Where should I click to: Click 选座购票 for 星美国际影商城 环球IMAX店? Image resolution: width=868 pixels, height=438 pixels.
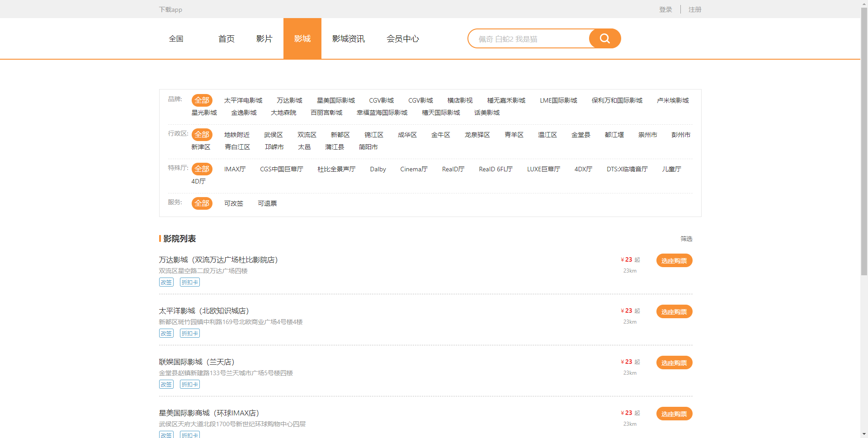click(674, 414)
